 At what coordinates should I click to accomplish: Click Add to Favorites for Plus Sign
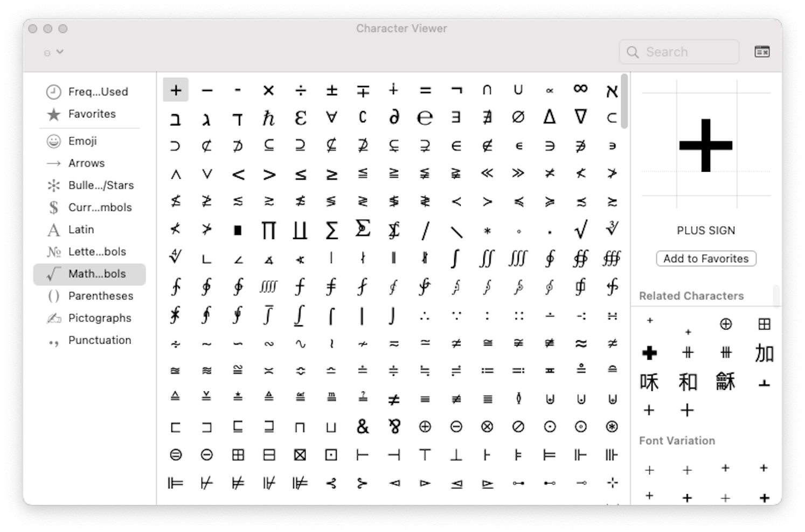706,258
